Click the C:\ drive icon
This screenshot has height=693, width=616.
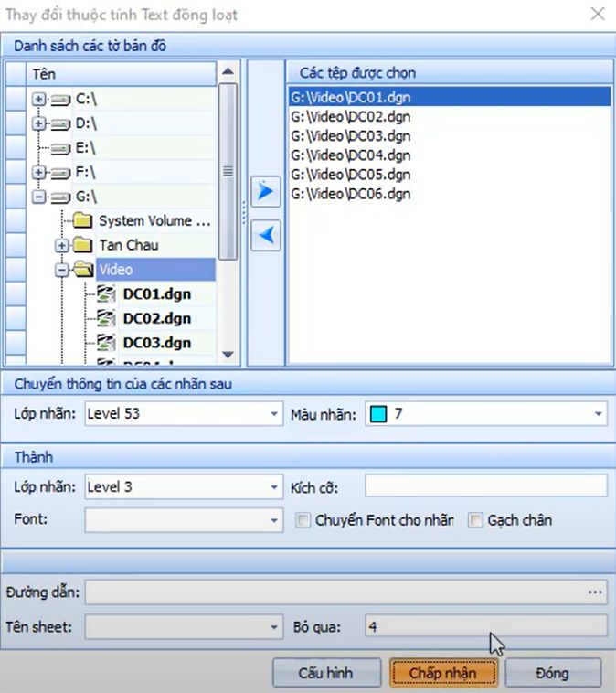[60, 100]
